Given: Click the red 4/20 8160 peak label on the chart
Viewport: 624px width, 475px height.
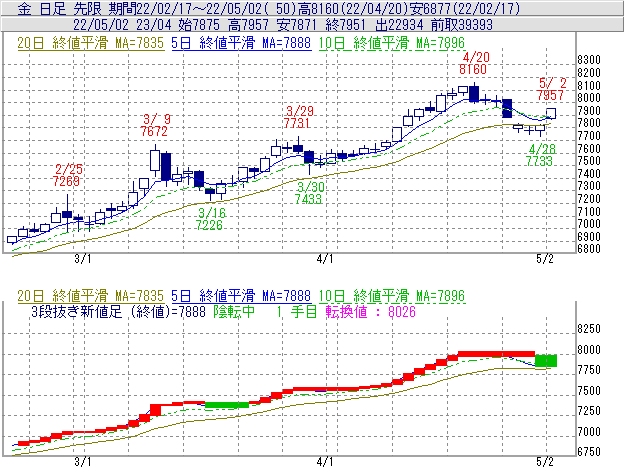Looking at the screenshot, I should pos(474,63).
